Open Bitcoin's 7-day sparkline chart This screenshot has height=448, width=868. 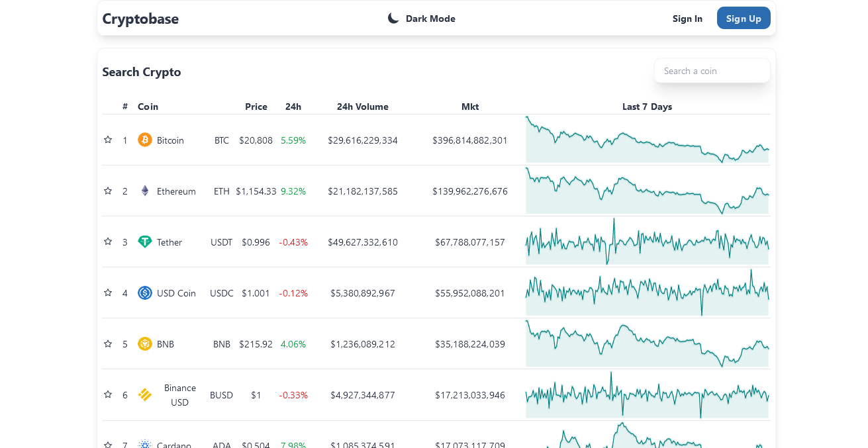(x=647, y=140)
